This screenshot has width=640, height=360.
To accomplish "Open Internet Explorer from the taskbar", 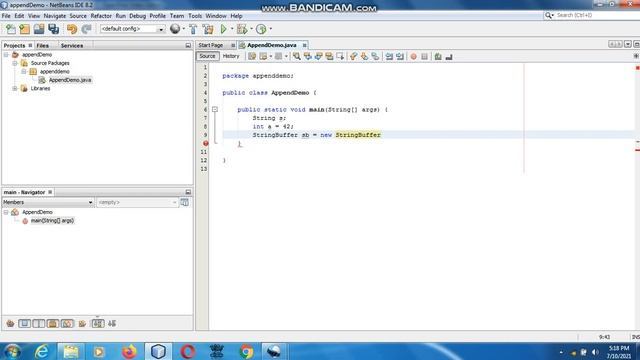I will point(42,351).
